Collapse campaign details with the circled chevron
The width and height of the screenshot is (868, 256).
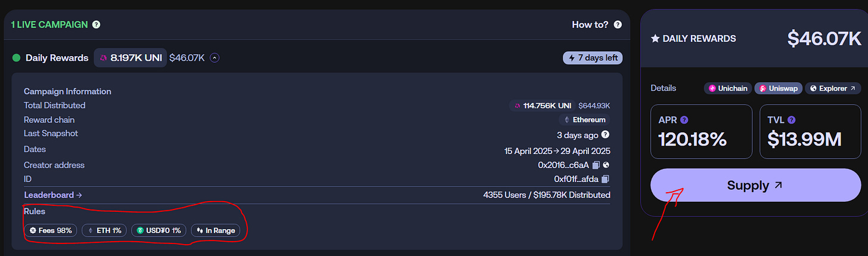[215, 58]
